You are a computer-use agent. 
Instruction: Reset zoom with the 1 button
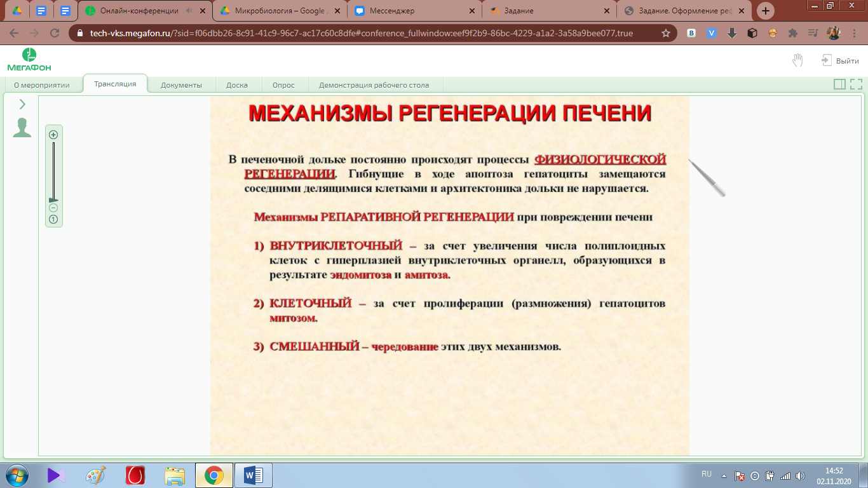(53, 219)
